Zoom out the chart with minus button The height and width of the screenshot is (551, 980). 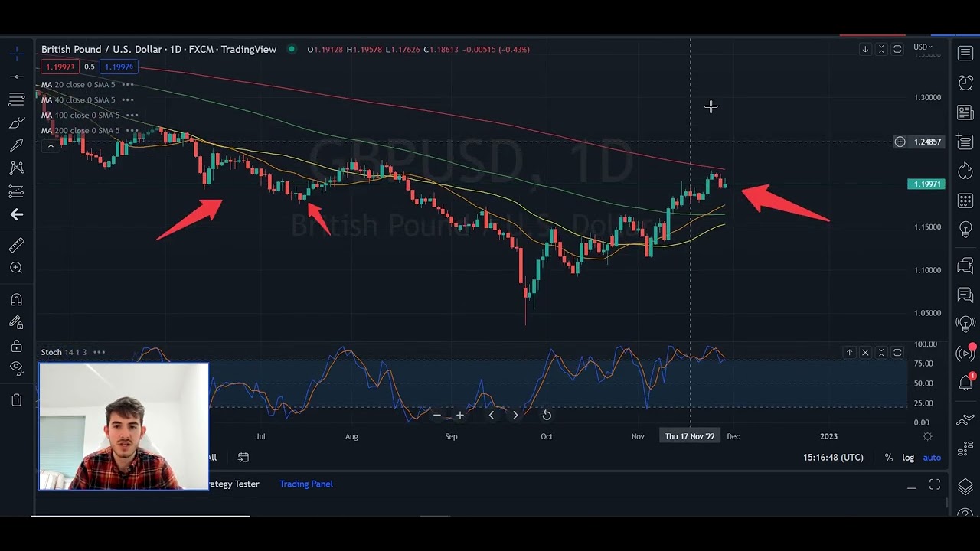coord(437,415)
